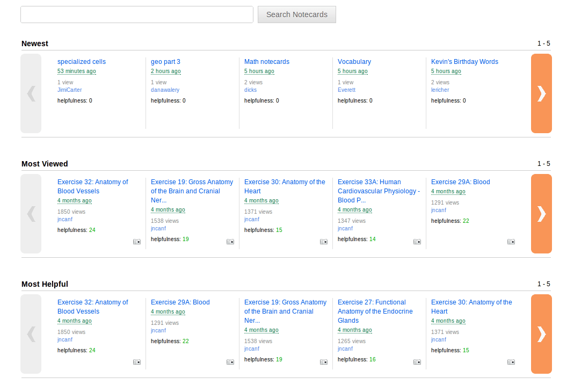Click next arrow in Most Helpful section
The height and width of the screenshot is (392, 574).
click(x=541, y=334)
